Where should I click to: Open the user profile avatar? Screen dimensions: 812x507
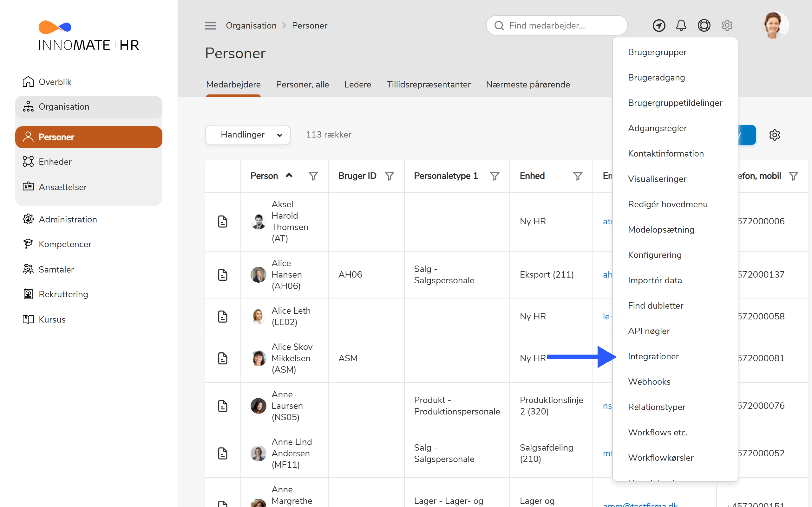[775, 25]
